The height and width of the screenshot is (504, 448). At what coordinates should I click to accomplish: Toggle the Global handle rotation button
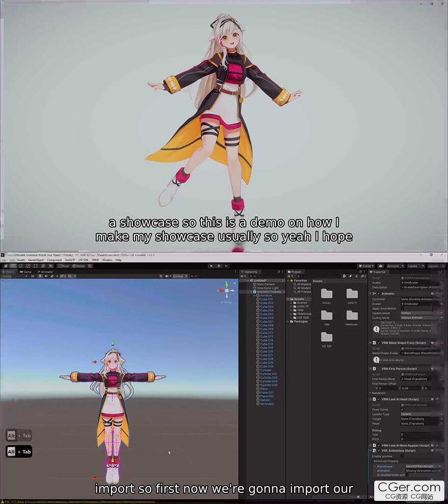[78, 266]
